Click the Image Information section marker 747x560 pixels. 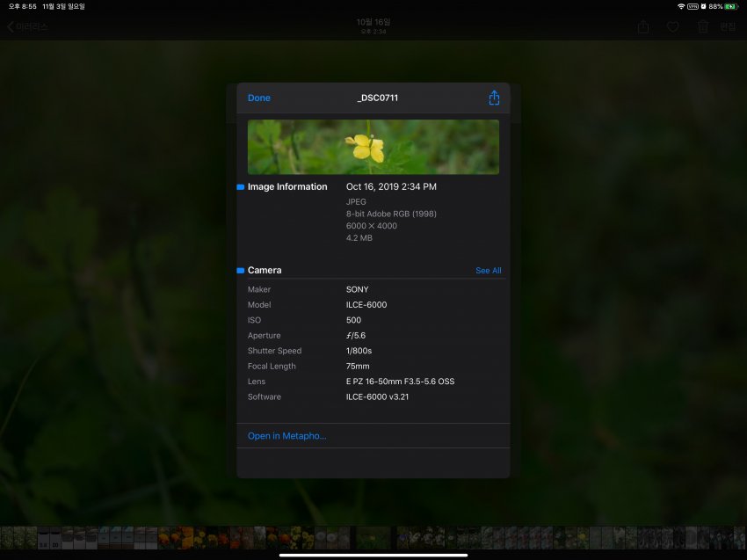(x=241, y=187)
